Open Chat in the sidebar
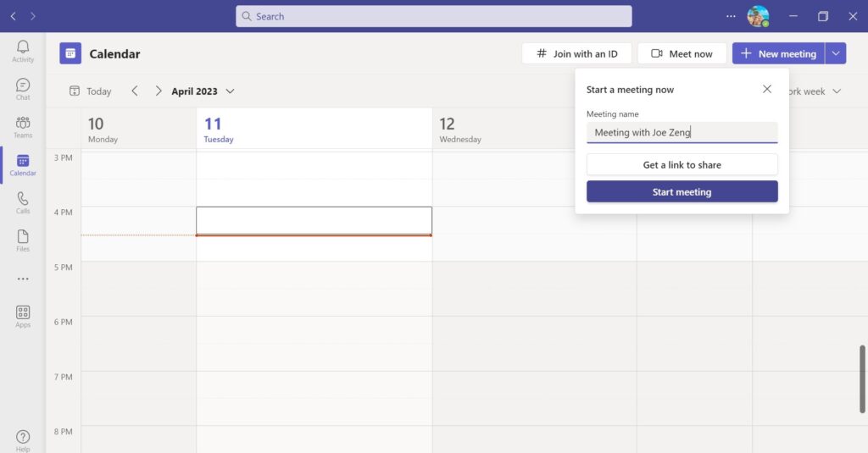The image size is (868, 453). [x=23, y=88]
